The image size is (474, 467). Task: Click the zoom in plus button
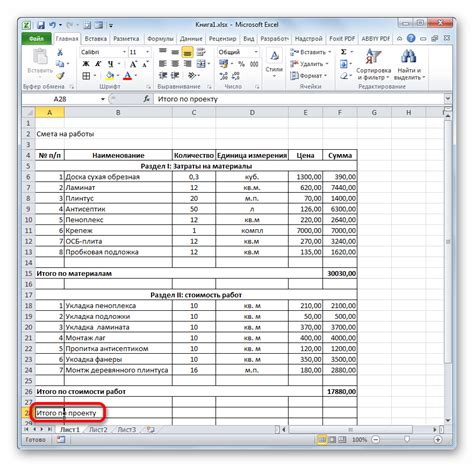pyautogui.click(x=438, y=440)
